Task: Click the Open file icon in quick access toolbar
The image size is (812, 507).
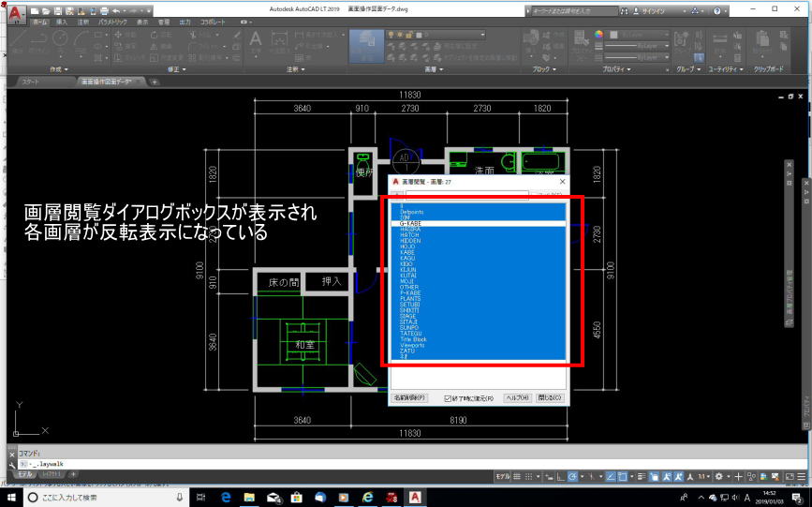Action: [x=46, y=11]
